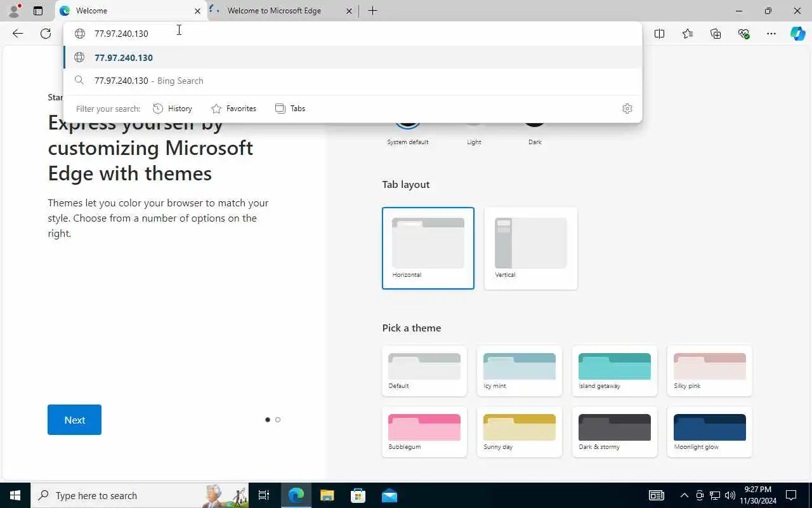Click the Pick a theme heading
The image size is (812, 508).
coord(412,328)
